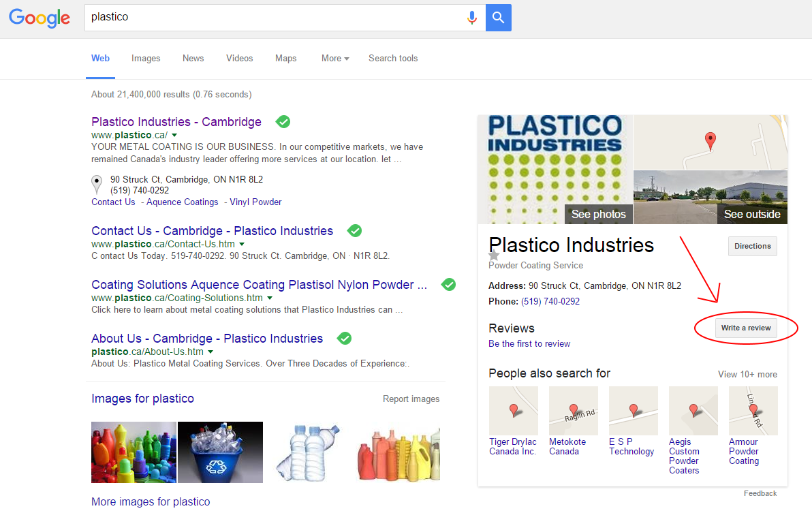Click the plastico search input field
The height and width of the screenshot is (513, 812).
click(x=272, y=17)
